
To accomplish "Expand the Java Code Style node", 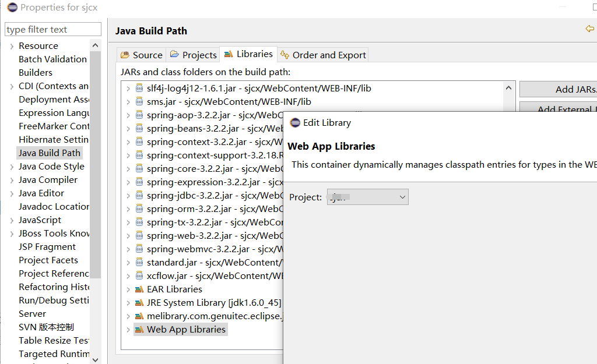I will tap(12, 167).
